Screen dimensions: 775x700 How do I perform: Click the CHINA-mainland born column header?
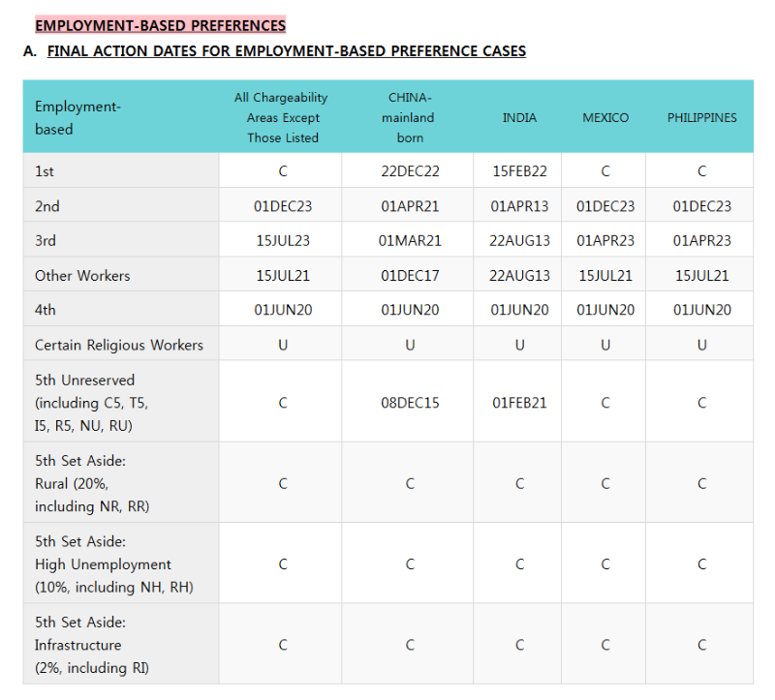pos(410,117)
